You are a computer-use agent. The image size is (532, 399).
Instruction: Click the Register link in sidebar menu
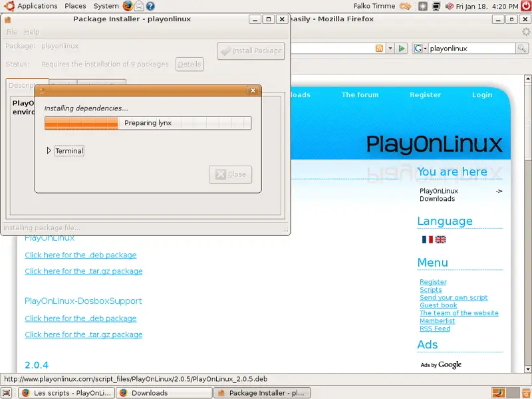[433, 282]
